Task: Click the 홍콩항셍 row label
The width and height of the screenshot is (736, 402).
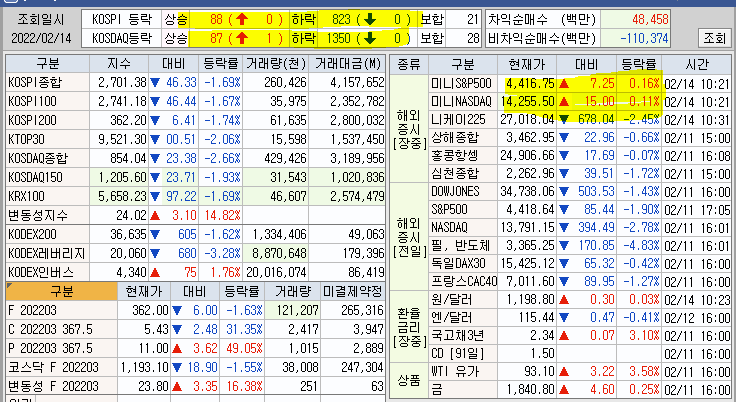Action: (455, 155)
